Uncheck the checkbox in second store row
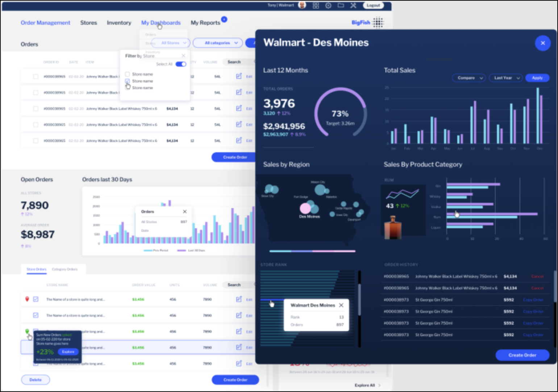 pos(36,315)
